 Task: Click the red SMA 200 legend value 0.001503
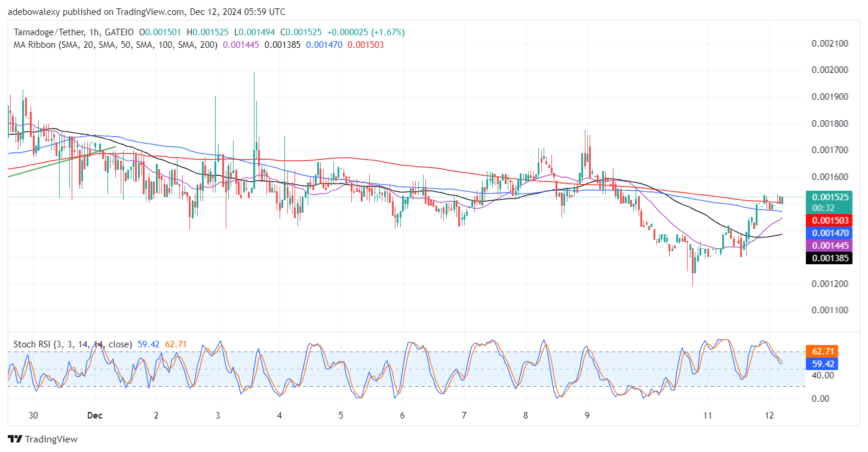(x=366, y=44)
